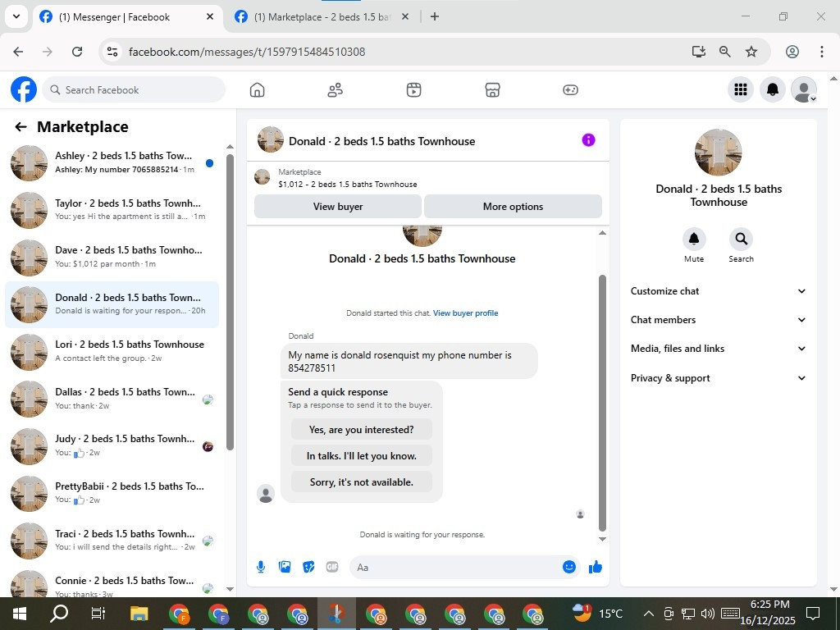
Task: Click the Facebook logo
Action: click(24, 89)
